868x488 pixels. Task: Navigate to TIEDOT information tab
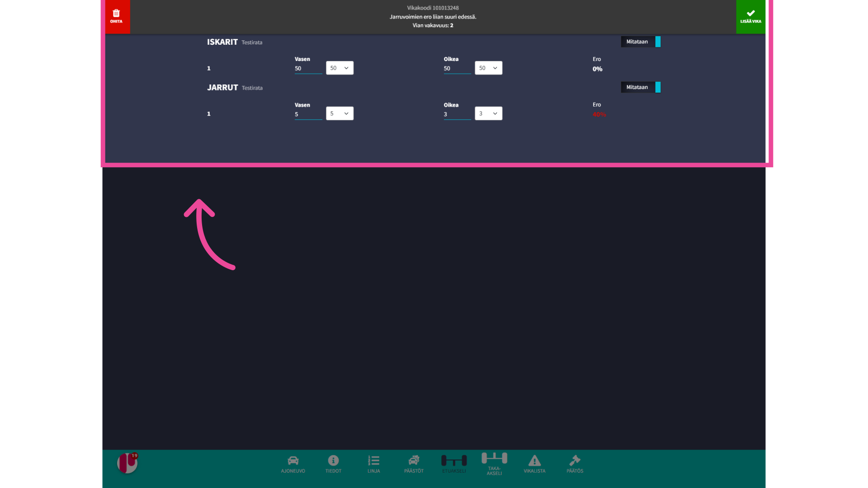coord(333,464)
